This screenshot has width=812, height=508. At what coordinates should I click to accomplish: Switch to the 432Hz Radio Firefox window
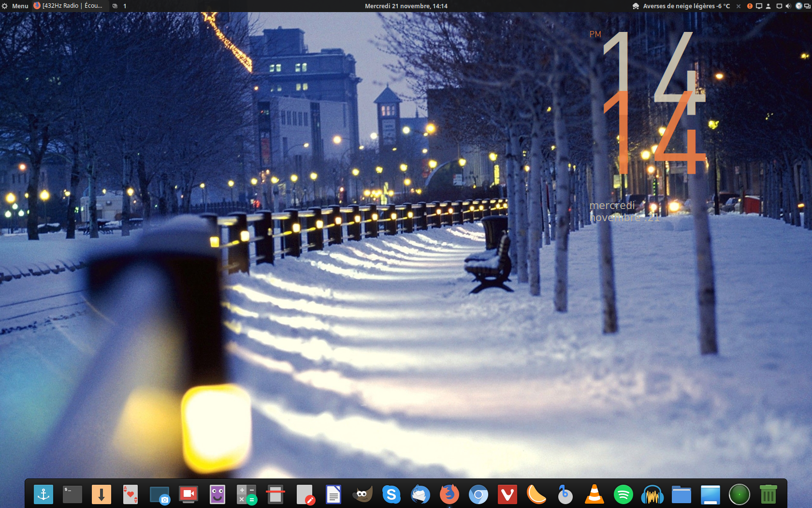coord(68,6)
